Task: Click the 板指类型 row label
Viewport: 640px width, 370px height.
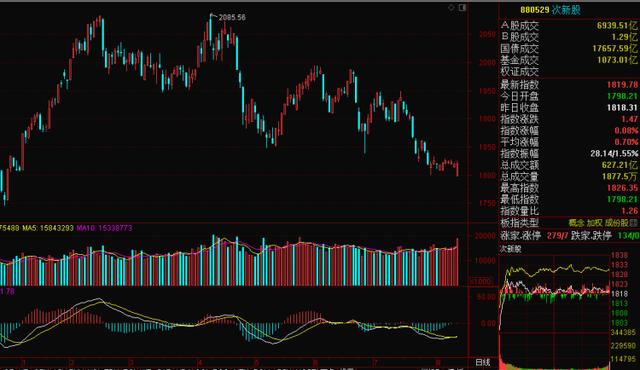Action: pos(520,223)
